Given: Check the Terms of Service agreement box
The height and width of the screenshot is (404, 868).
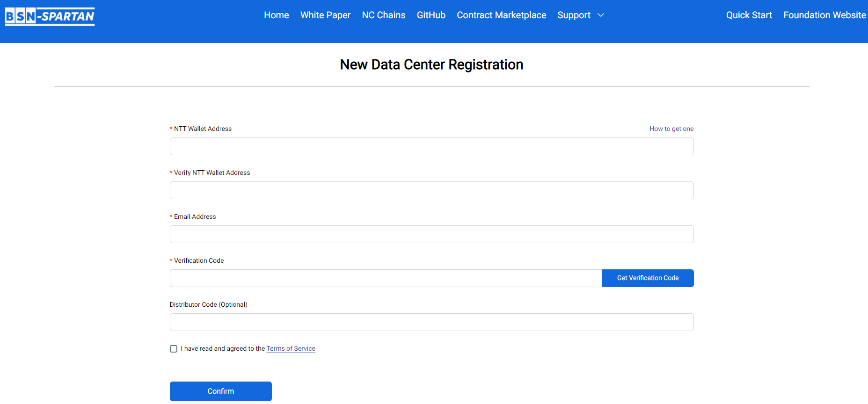Looking at the screenshot, I should click(x=174, y=349).
